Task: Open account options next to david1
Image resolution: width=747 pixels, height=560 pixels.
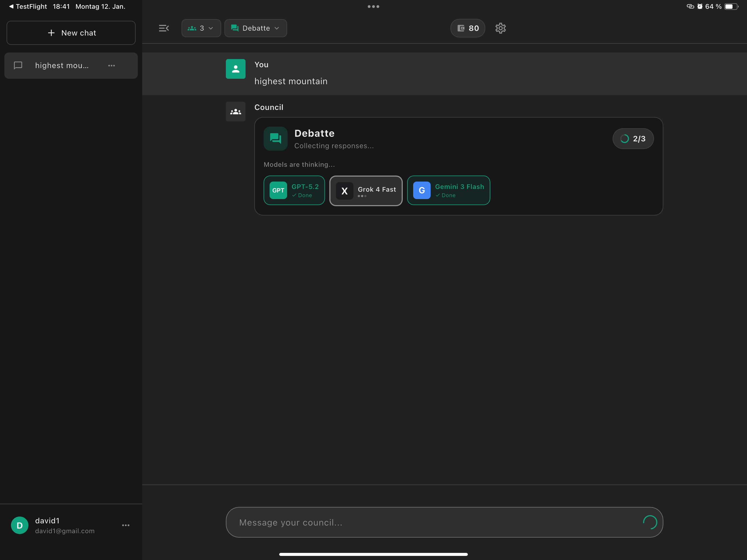Action: 126,525
